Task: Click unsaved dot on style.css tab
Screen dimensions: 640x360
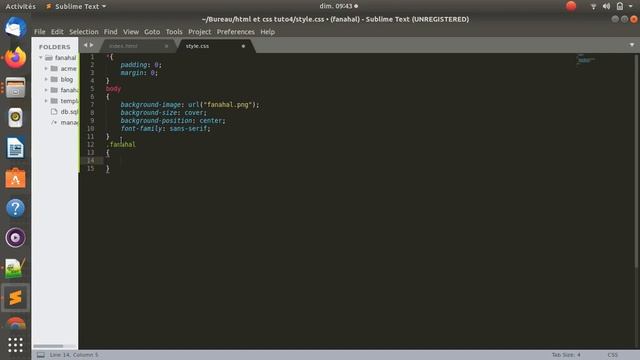Action: coord(243,46)
